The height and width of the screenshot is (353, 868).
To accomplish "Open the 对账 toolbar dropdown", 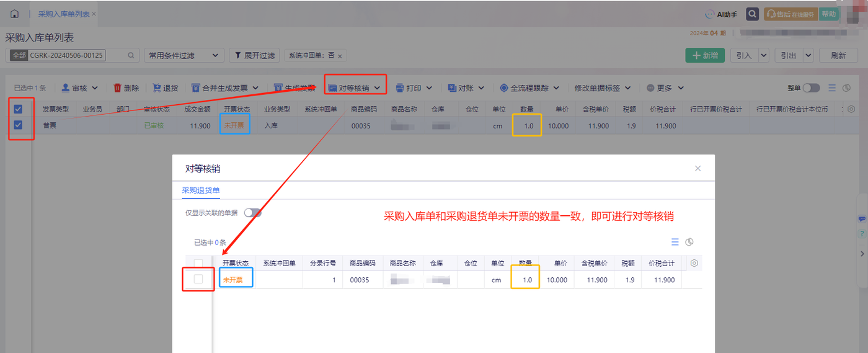I will pyautogui.click(x=466, y=88).
